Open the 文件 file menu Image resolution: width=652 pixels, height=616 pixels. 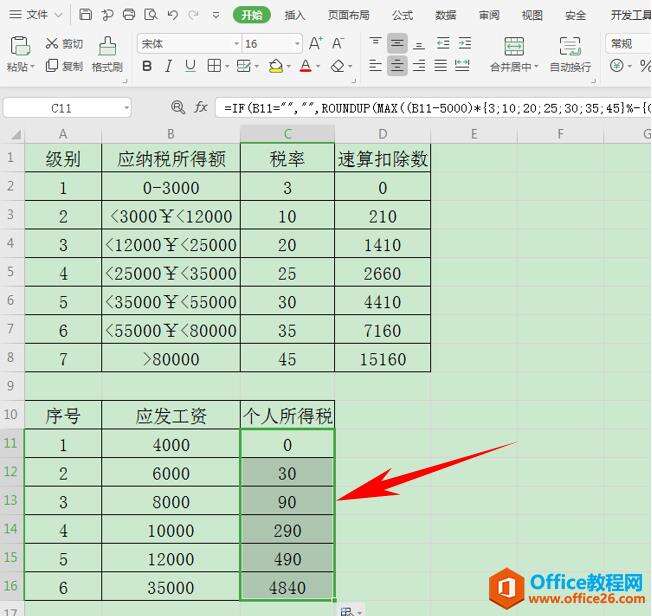pos(35,15)
